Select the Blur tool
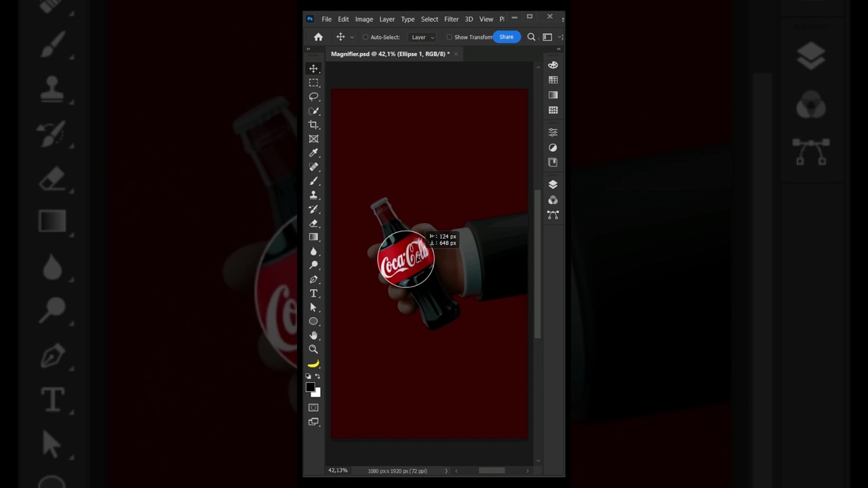The height and width of the screenshot is (488, 868). (x=313, y=251)
